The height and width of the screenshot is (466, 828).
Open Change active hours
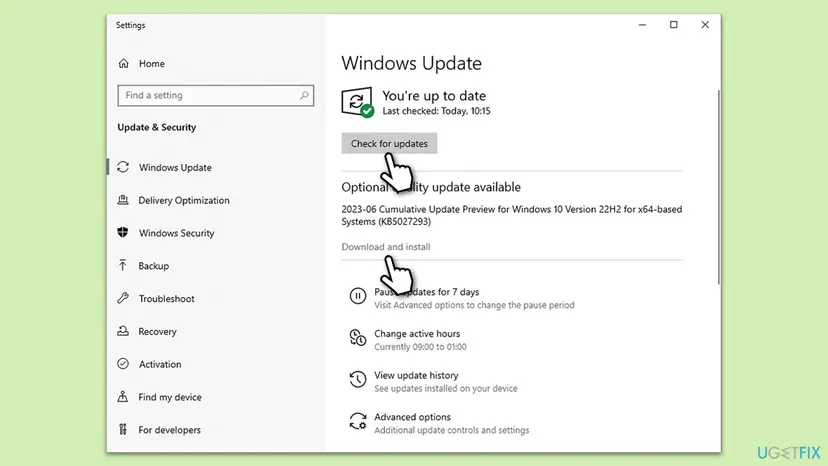pos(417,333)
